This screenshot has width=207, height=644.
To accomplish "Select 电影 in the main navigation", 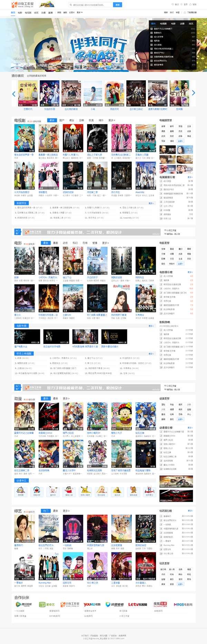I will pos(20,12).
